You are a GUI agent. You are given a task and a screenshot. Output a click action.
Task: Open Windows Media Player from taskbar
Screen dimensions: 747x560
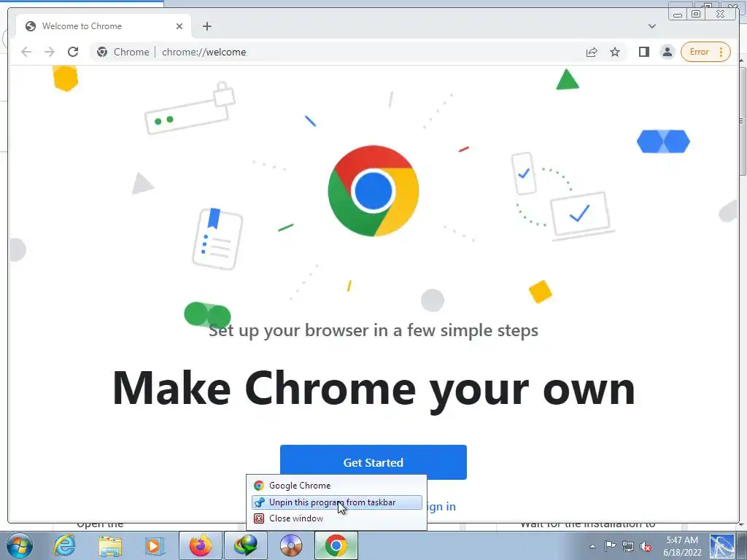coord(154,545)
